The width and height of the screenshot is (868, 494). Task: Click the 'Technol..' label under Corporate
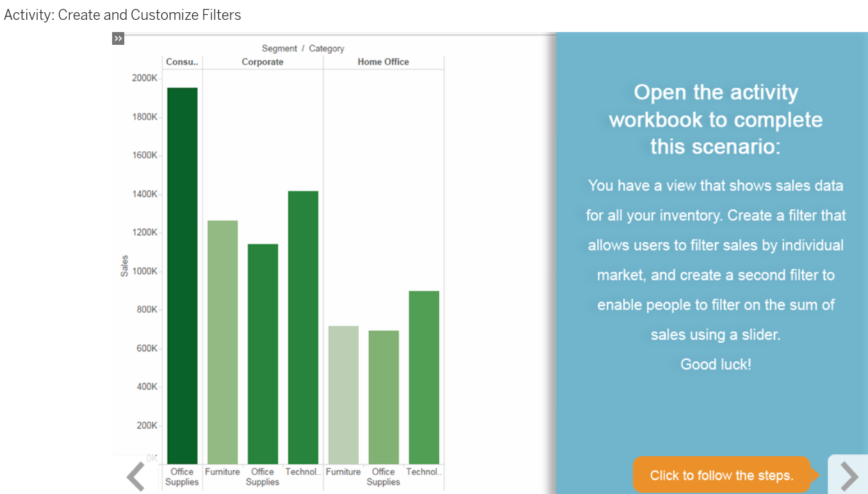pyautogui.click(x=303, y=472)
